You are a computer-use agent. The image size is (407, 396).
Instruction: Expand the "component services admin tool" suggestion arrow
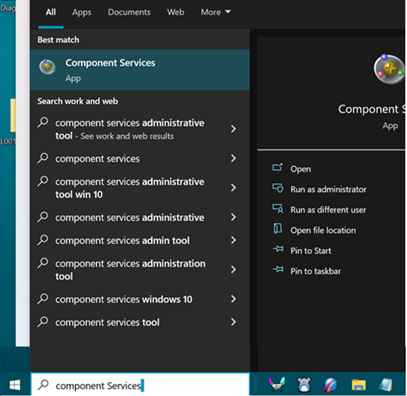(233, 240)
